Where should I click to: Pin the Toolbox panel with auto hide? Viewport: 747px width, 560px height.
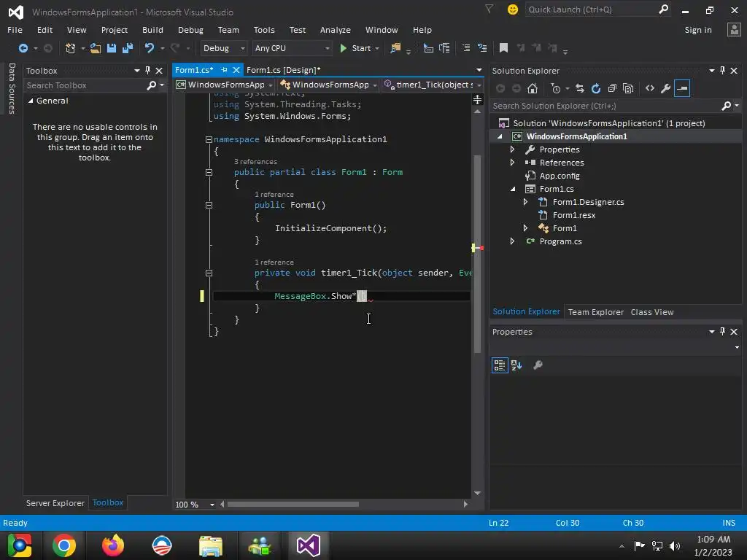147,71
